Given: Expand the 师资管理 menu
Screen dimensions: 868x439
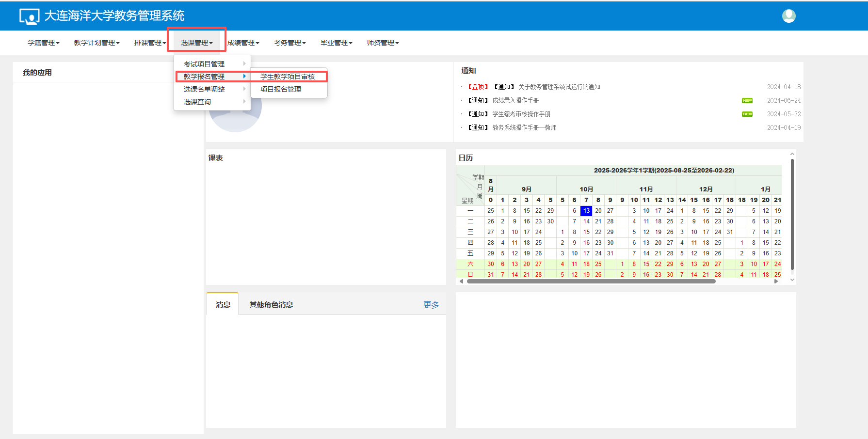Looking at the screenshot, I should point(383,43).
